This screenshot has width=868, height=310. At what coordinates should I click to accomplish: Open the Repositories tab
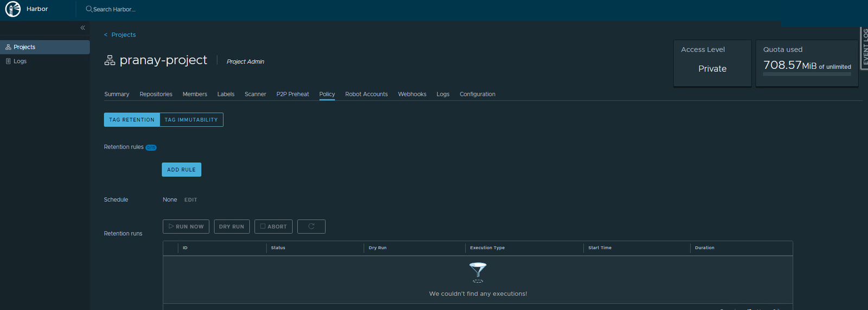[156, 94]
